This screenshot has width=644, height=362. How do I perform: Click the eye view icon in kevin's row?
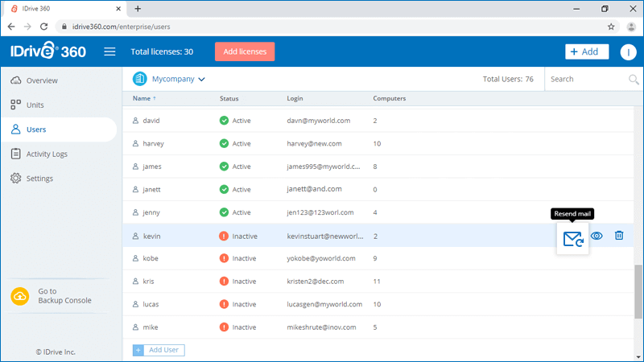click(597, 236)
